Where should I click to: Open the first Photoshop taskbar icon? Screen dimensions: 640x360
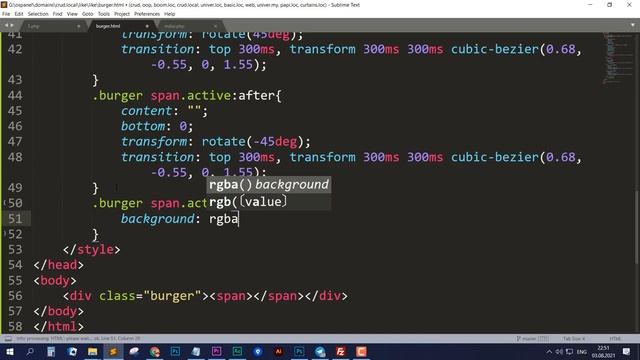click(175, 351)
